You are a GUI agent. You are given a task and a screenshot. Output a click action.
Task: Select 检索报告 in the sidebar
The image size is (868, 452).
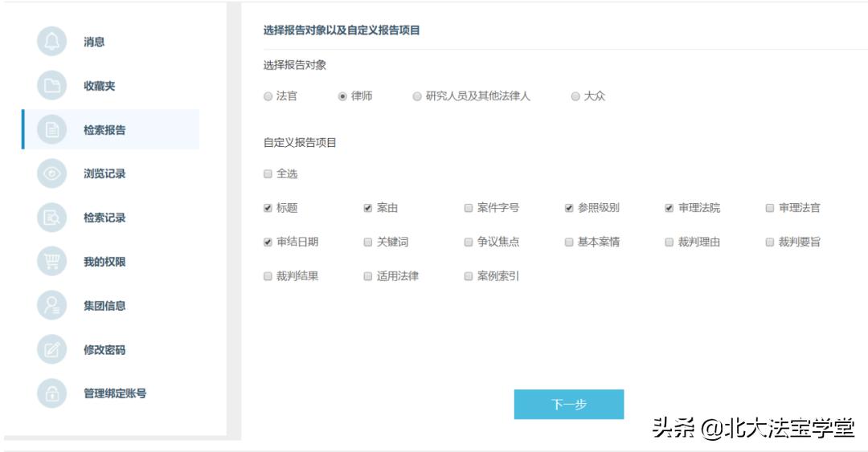[x=111, y=129]
